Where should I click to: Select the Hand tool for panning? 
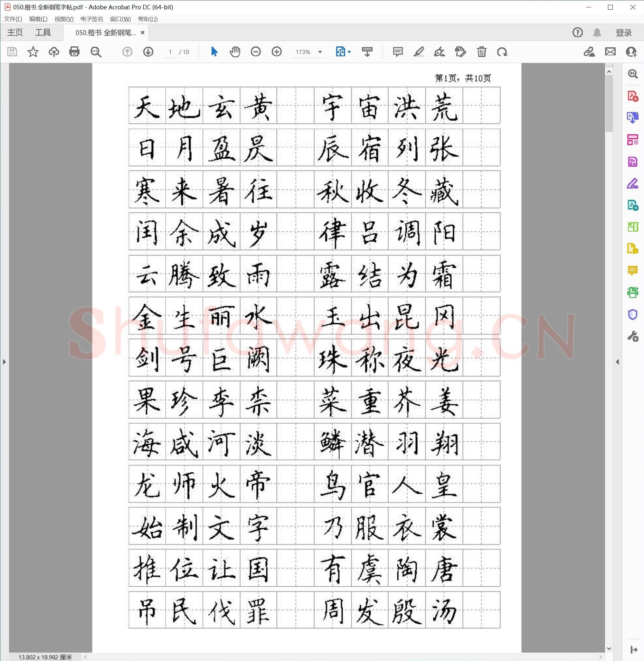[x=235, y=52]
